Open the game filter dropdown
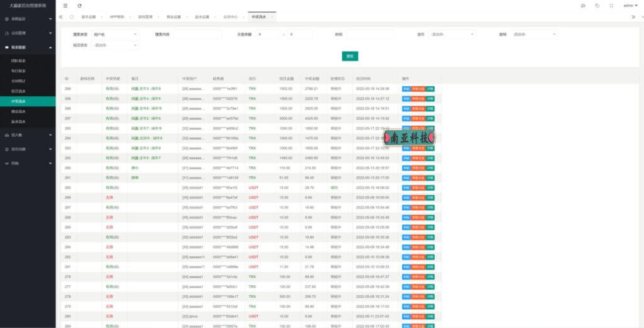The image size is (644, 328). tap(534, 35)
